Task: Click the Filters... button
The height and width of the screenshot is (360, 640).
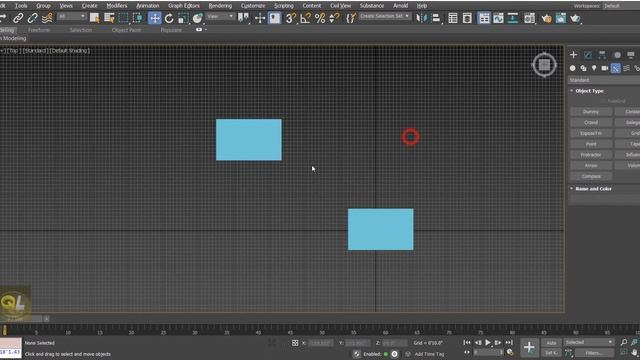Action: 594,353
